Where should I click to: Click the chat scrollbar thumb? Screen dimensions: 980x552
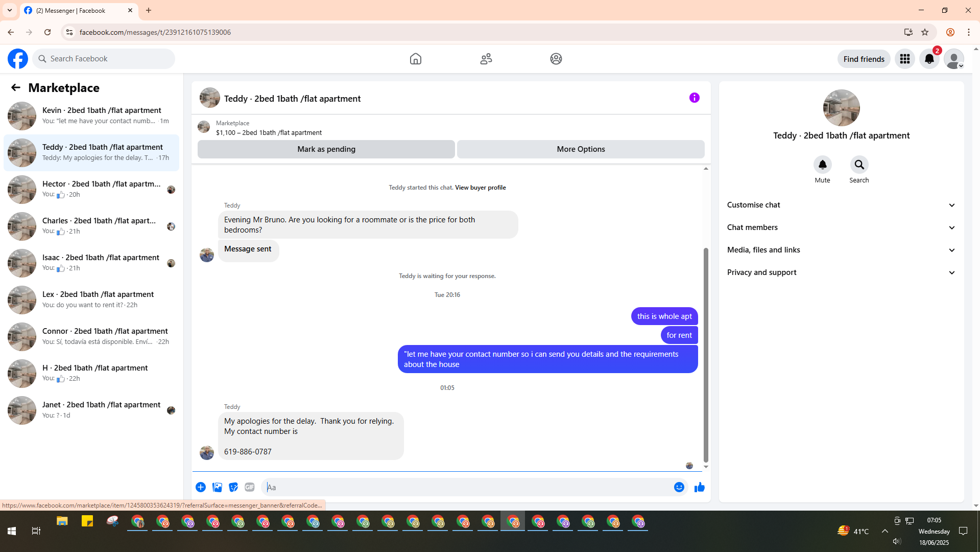coord(706,355)
